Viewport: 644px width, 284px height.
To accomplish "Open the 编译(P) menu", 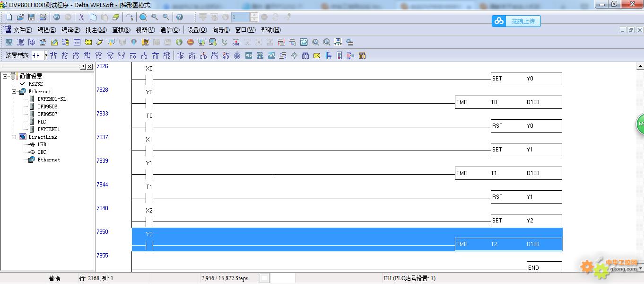I will pyautogui.click(x=70, y=30).
